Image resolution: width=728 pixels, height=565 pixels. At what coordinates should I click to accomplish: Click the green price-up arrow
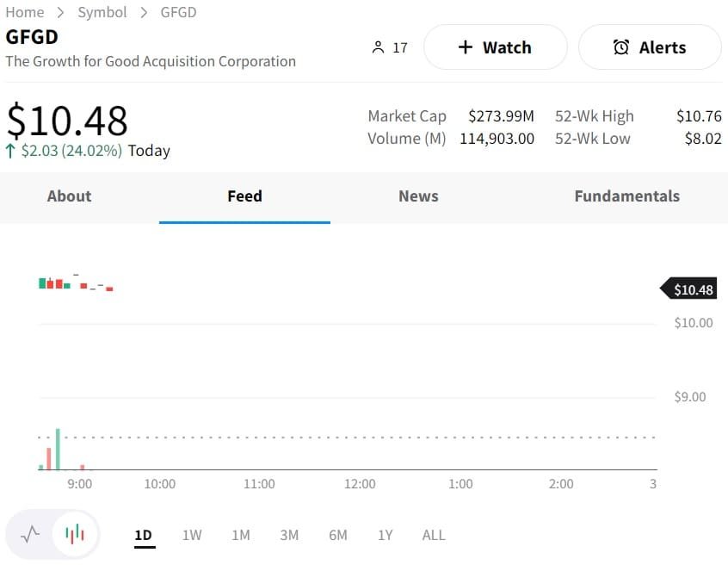pyautogui.click(x=10, y=151)
